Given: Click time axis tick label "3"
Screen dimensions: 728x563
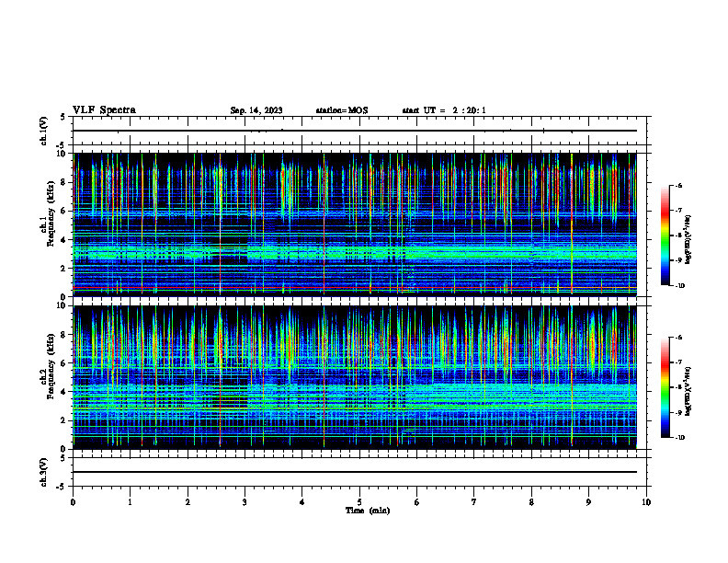Looking at the screenshot, I should pyautogui.click(x=245, y=502).
